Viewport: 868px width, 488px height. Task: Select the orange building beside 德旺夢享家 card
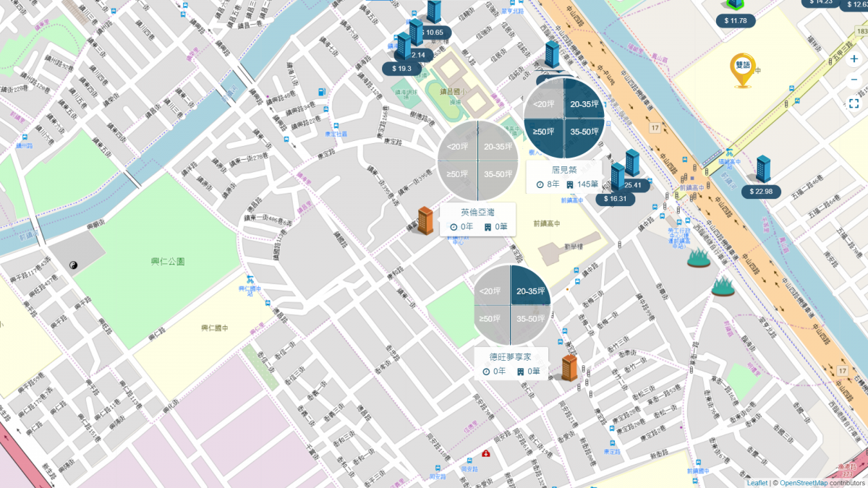click(x=570, y=367)
